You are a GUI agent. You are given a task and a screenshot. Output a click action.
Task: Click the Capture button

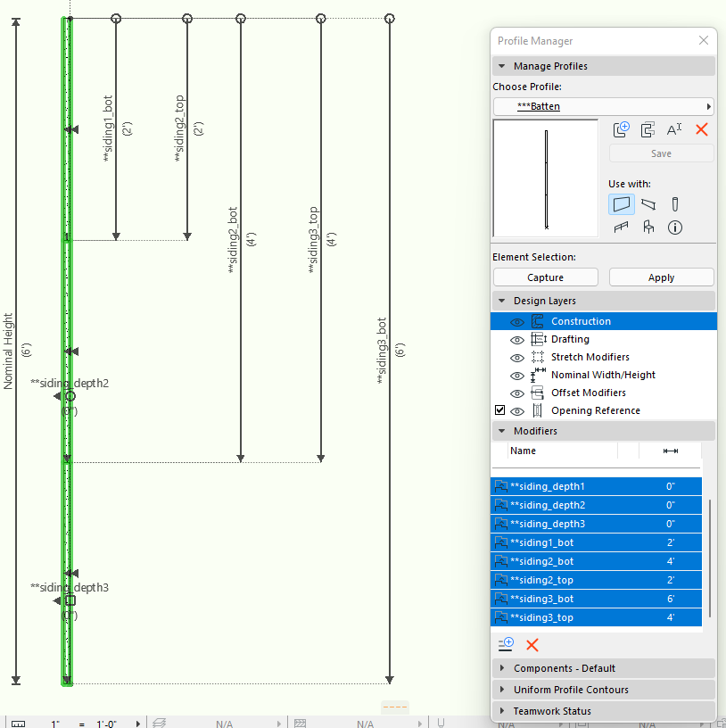(546, 277)
